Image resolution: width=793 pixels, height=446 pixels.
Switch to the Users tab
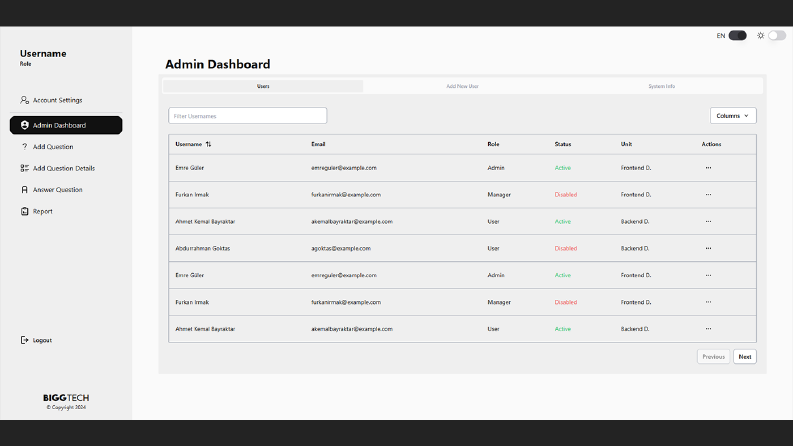coord(263,86)
